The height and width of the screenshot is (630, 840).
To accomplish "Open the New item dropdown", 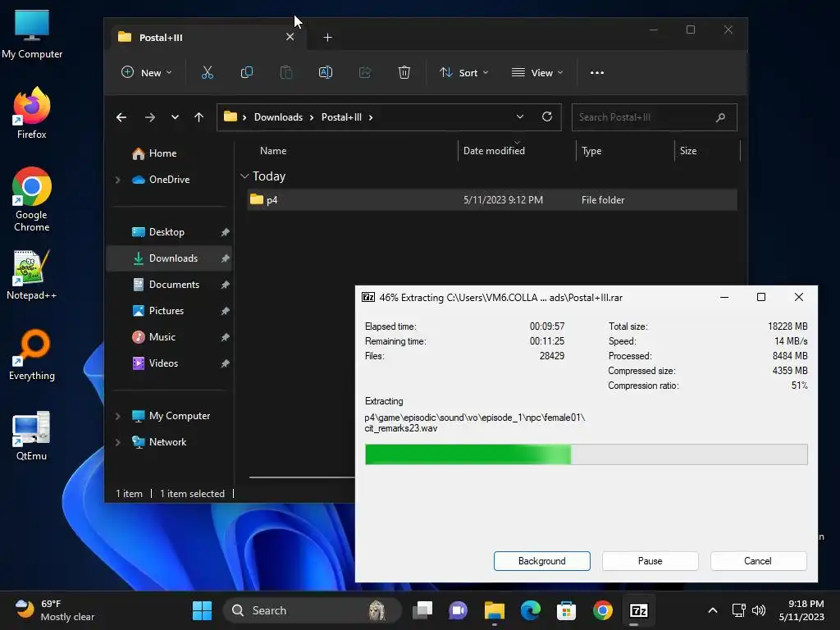I will (146, 72).
